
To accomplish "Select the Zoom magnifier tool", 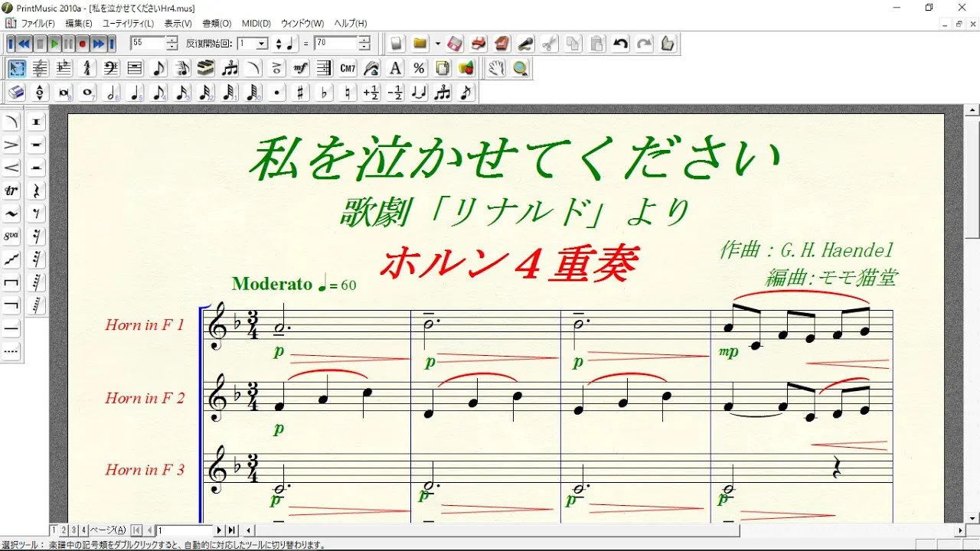I will (x=521, y=68).
